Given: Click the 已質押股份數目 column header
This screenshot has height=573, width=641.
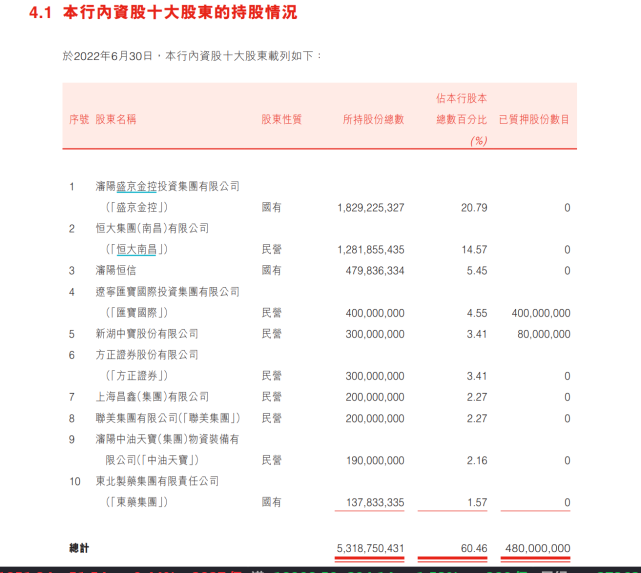Looking at the screenshot, I should (534, 119).
